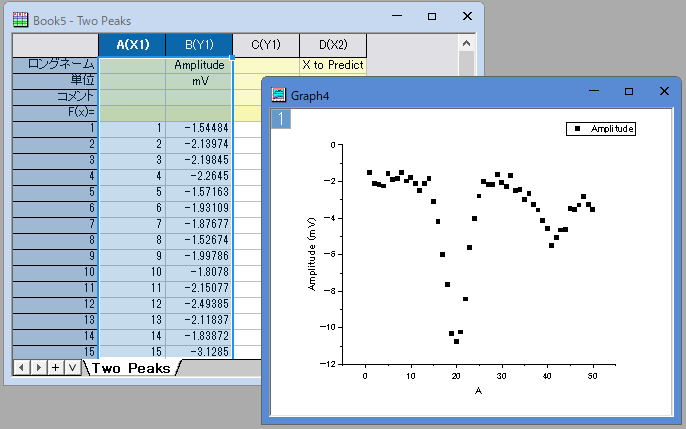Switch to the Two Peaks sheet tab

point(131,368)
